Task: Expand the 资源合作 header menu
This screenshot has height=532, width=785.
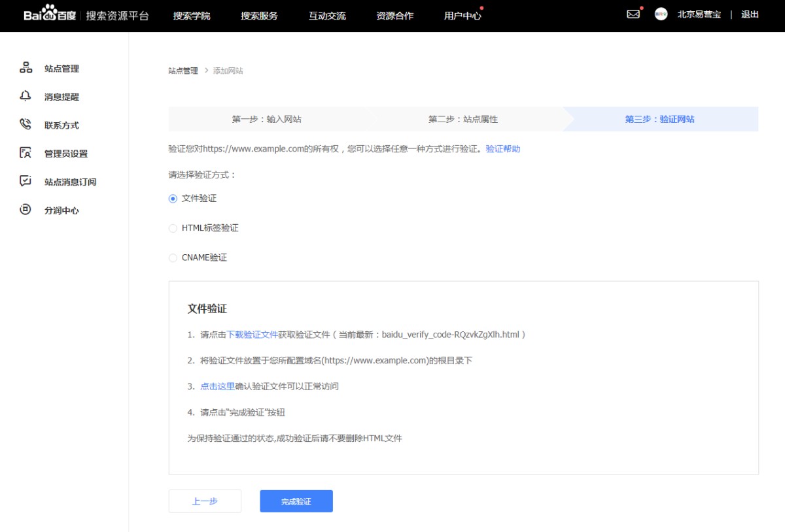Action: (x=394, y=16)
